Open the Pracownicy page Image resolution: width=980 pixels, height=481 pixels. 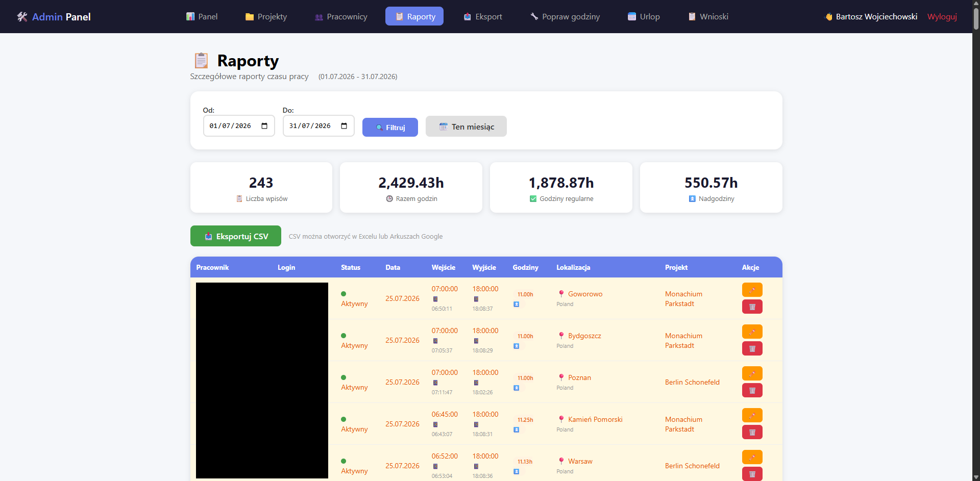tap(341, 16)
